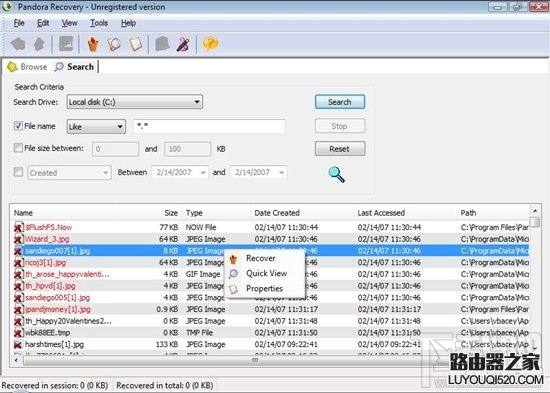Expand the Like comparison dropdown
Screen dimensions: 550x393
click(x=96, y=126)
